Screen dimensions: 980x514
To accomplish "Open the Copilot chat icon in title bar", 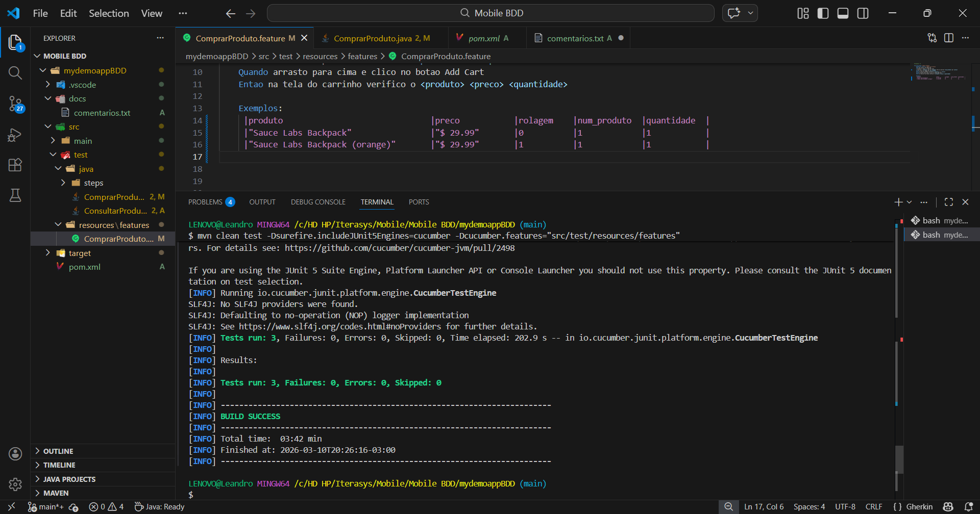I will (734, 13).
